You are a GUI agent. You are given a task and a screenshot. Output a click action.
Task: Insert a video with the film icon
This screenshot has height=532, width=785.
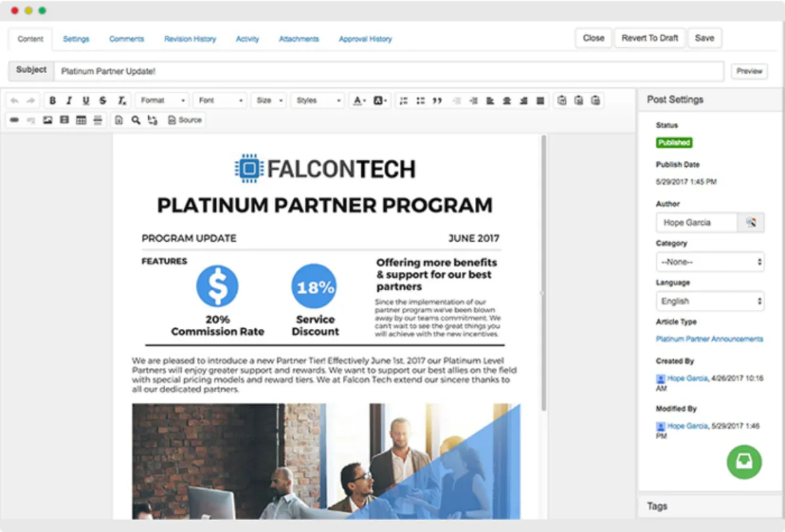[64, 120]
